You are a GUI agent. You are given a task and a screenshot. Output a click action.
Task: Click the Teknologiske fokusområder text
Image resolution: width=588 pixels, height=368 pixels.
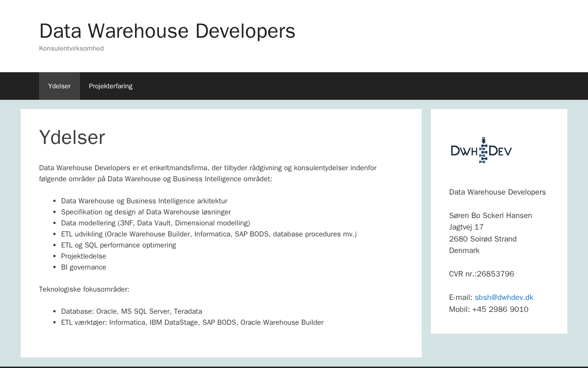pos(84,289)
